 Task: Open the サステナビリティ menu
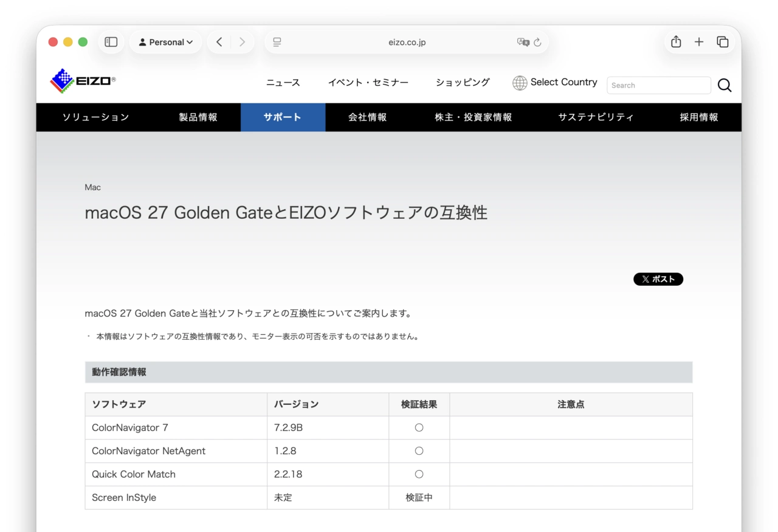[596, 117]
